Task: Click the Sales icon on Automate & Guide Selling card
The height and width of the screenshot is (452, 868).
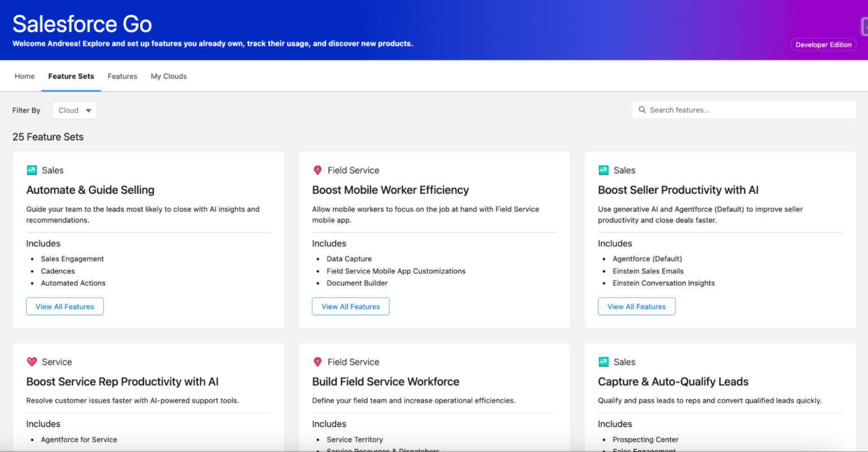Action: [x=32, y=170]
